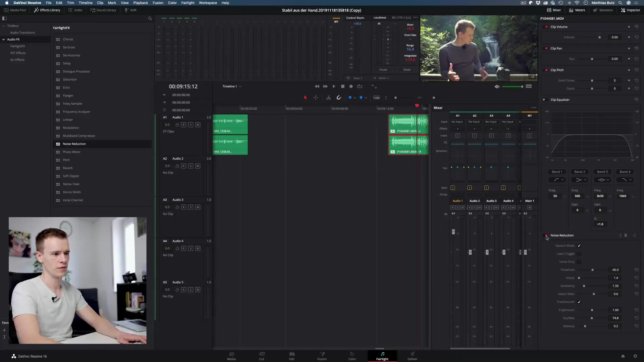The height and width of the screenshot is (362, 644).
Task: Reset the Threshold parameter value
Action: tap(636, 270)
